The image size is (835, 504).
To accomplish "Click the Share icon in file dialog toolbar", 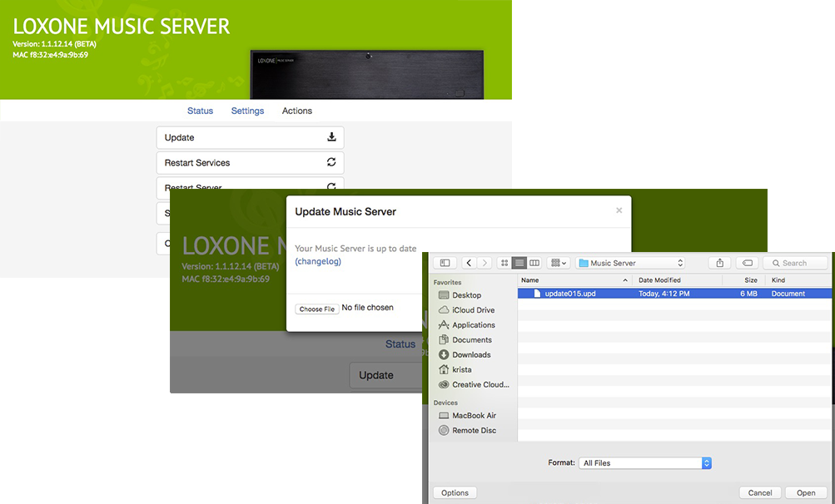I will pos(719,263).
